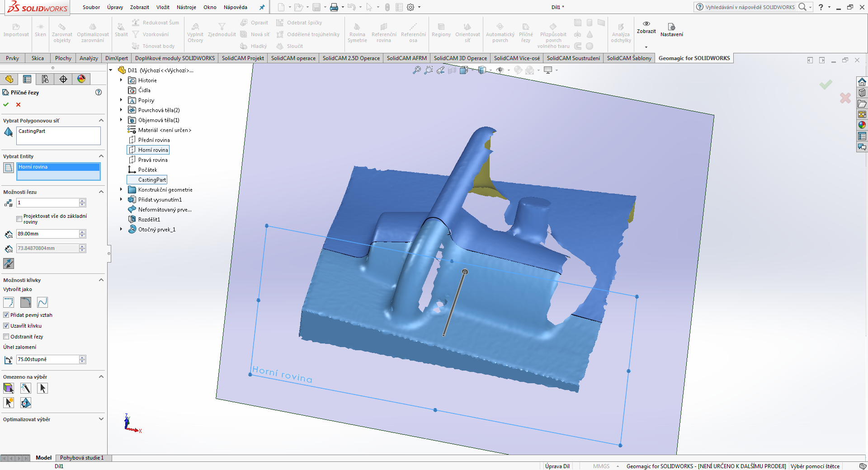Click the home icon in right task pane

(x=862, y=82)
